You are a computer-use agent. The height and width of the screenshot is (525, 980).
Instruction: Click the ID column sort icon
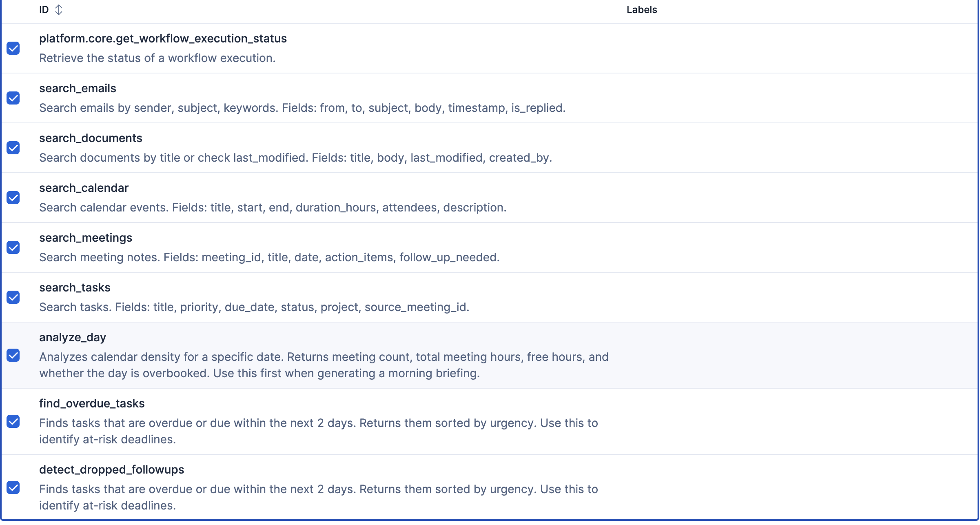click(x=59, y=10)
